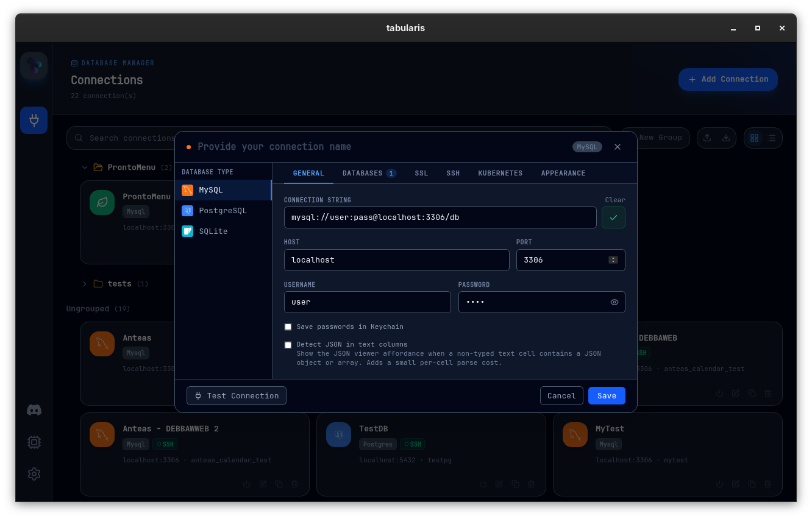Enable Save passwords in Keychain checkbox
Viewport: 812px width, 519px height.
[288, 327]
